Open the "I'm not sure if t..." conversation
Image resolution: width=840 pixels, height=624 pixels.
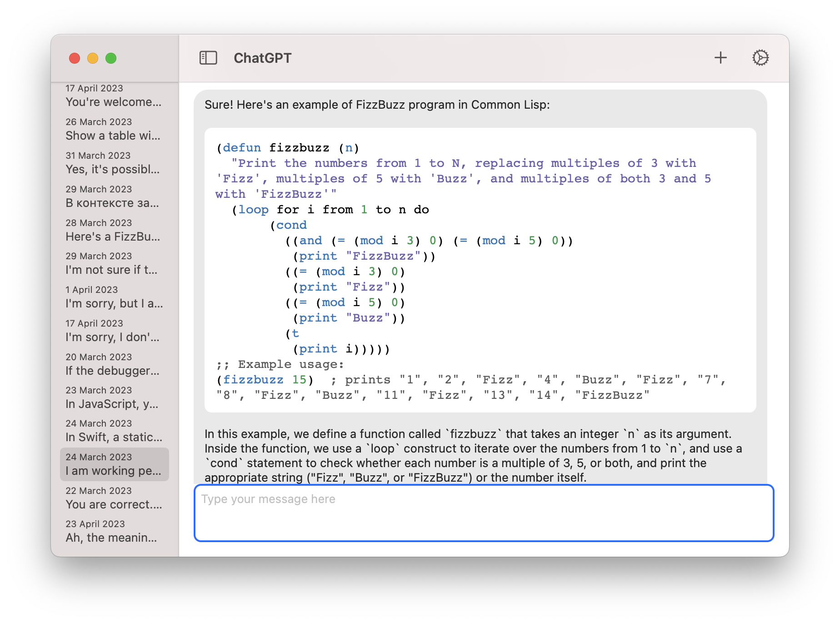coord(115,263)
